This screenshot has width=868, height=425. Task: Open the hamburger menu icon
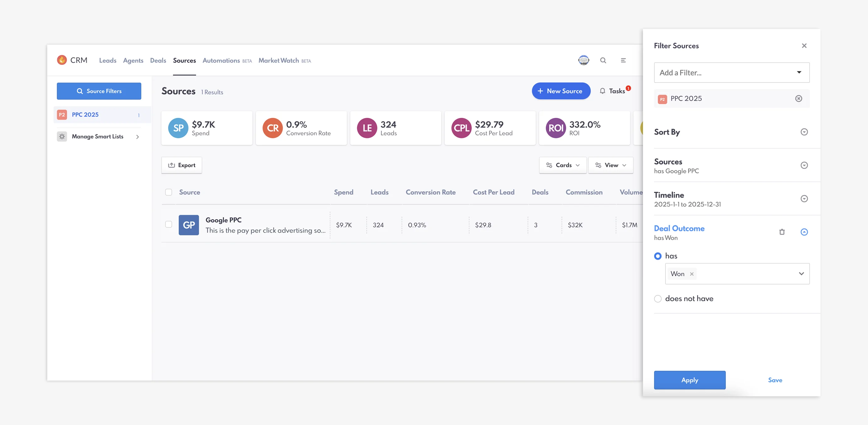(623, 60)
